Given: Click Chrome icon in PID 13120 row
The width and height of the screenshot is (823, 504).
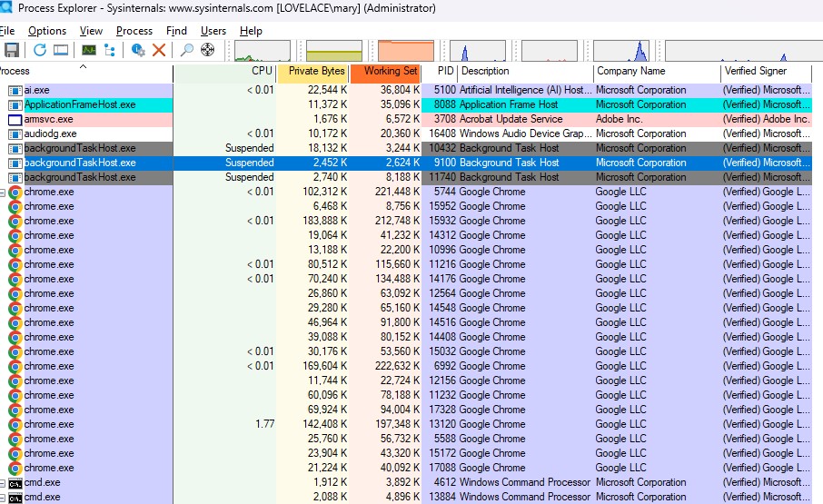Looking at the screenshot, I should (15, 424).
